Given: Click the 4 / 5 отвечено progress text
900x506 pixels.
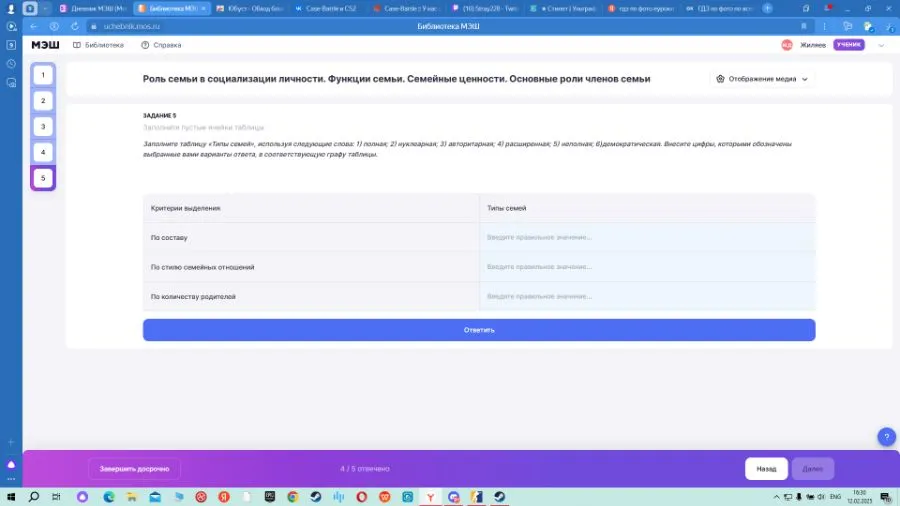Looking at the screenshot, I should coord(364,469).
